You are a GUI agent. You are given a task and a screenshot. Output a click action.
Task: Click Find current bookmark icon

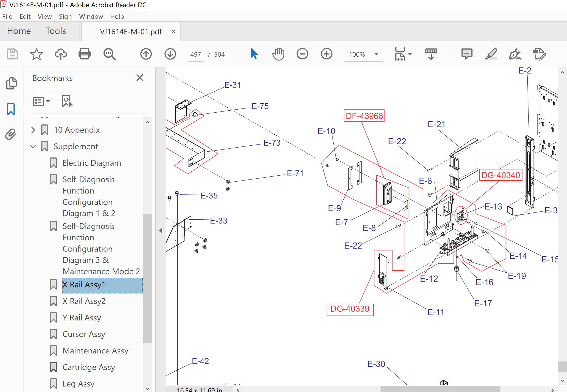(67, 101)
